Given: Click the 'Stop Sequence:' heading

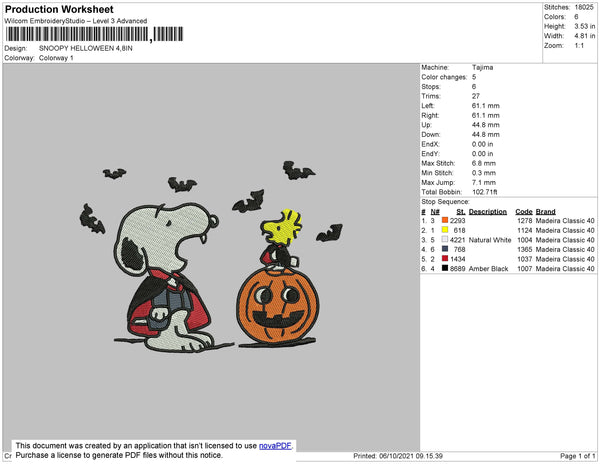Looking at the screenshot, I should [445, 202].
